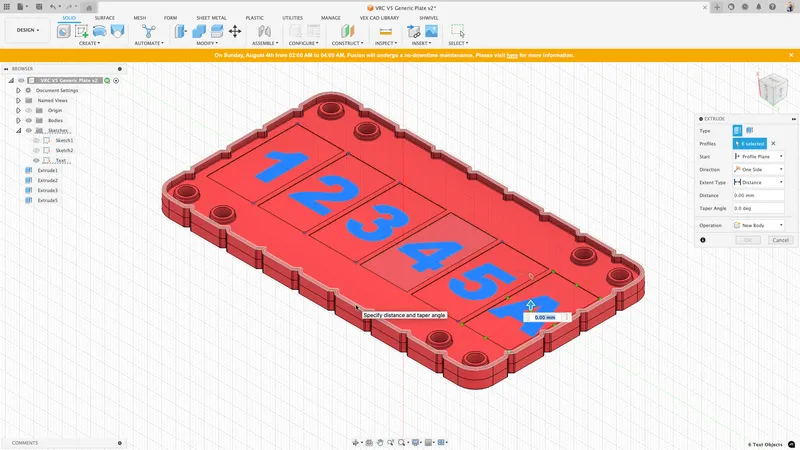Click Cancel in the Extrude dialog
This screenshot has height=450, width=800.
click(x=780, y=240)
